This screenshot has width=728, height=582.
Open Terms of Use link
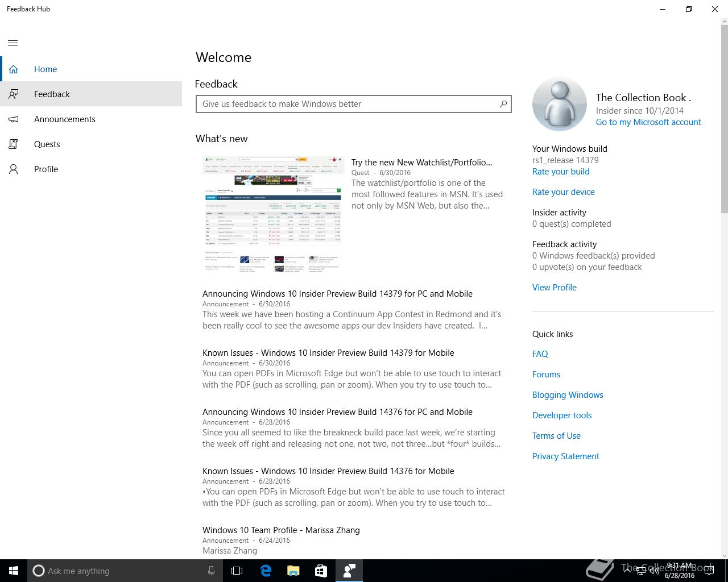(556, 436)
